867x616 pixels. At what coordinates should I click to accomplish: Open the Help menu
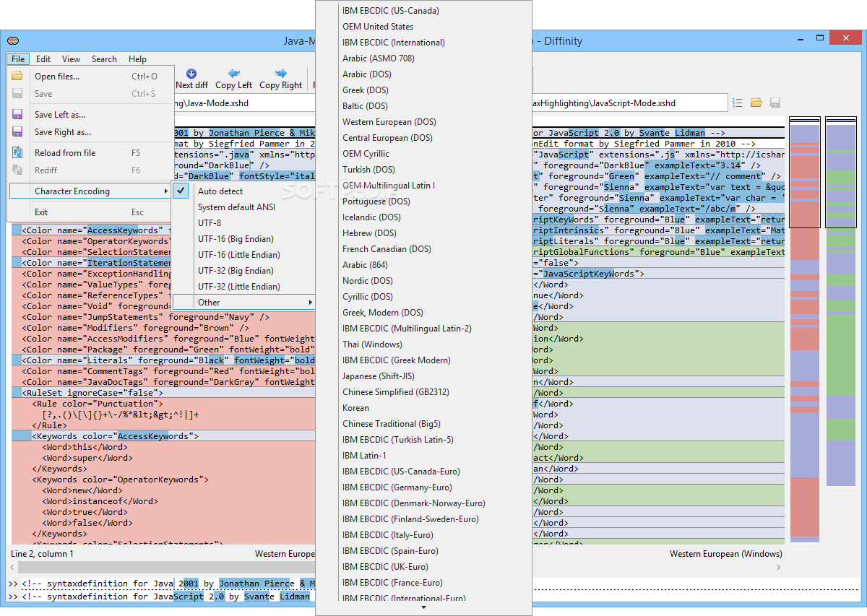tap(137, 59)
